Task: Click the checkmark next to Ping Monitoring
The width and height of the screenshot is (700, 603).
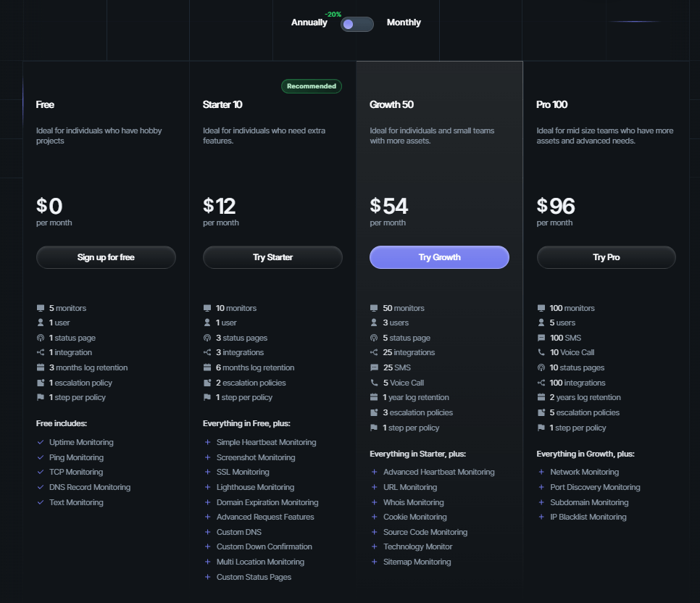Action: (41, 457)
